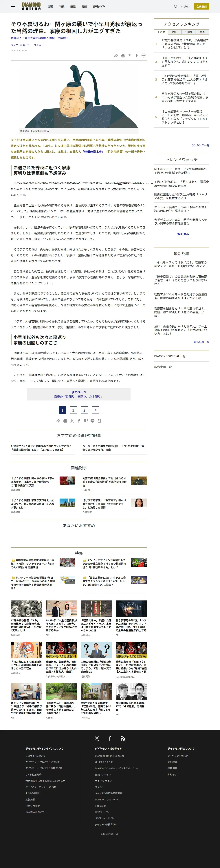Open footer link 会社概要
The height and width of the screenshot is (868, 220).
click(172, 762)
